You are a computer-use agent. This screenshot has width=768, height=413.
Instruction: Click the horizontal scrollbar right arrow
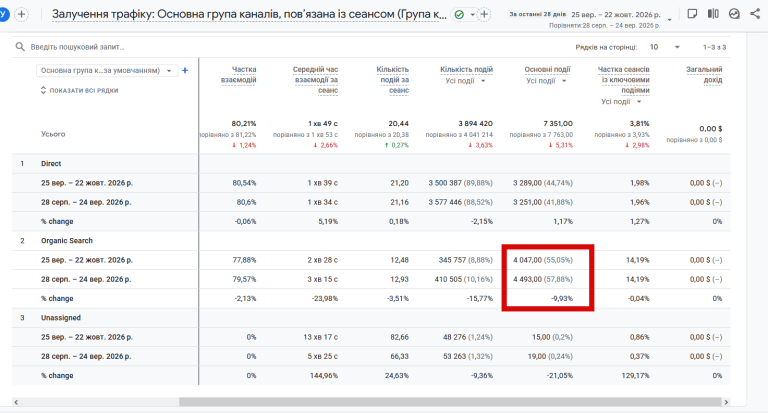pyautogui.click(x=726, y=402)
